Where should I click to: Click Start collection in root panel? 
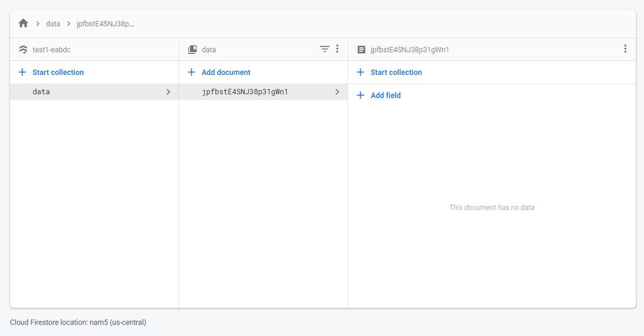(58, 72)
